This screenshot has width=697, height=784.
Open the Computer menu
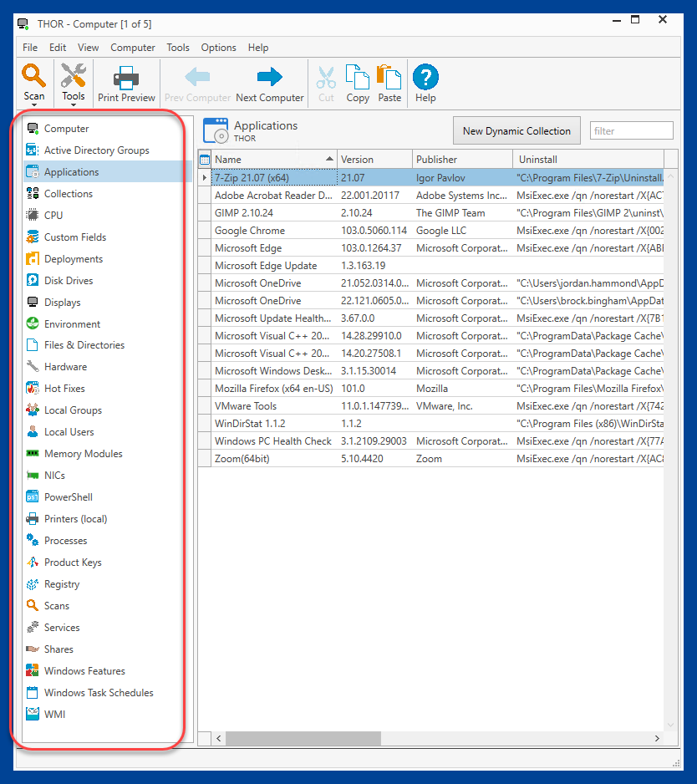tap(133, 48)
